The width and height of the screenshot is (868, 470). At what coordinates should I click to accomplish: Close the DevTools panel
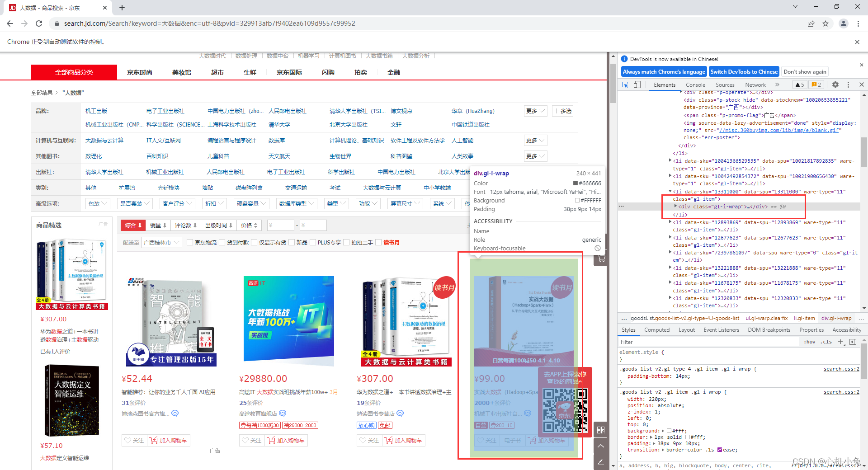click(x=862, y=85)
